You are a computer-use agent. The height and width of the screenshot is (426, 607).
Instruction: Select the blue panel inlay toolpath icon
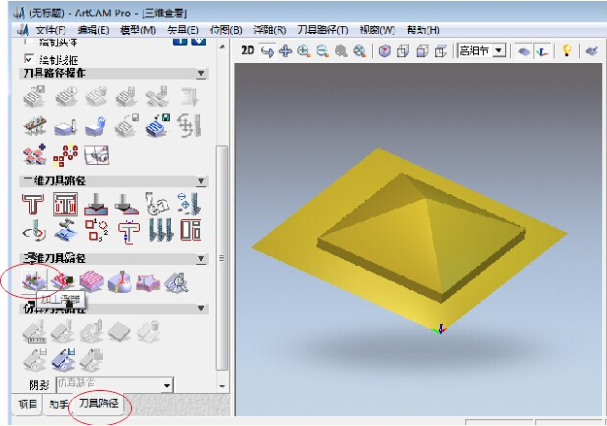[x=65, y=231]
